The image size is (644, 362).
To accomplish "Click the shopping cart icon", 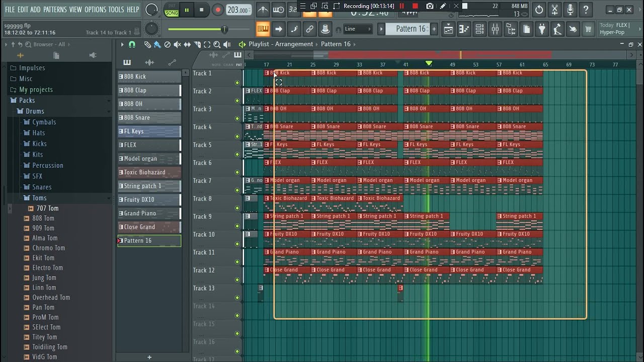I will [x=588, y=29].
